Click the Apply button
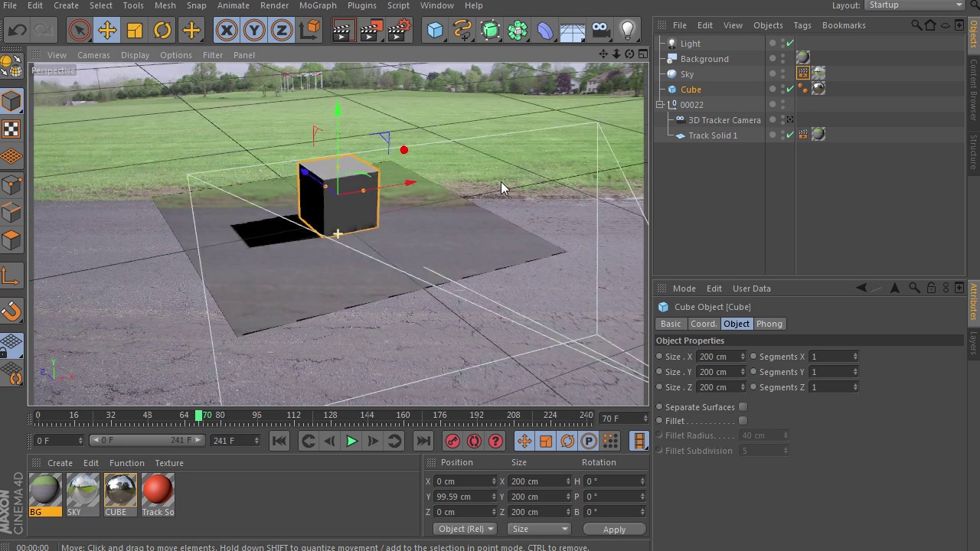 pyautogui.click(x=614, y=530)
